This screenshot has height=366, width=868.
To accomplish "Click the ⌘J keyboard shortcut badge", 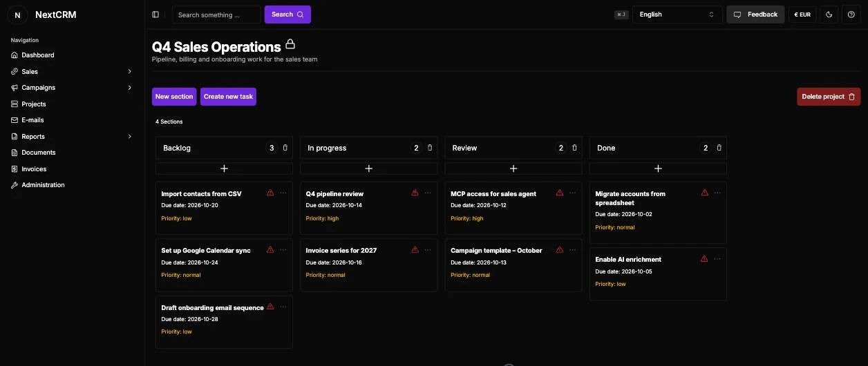I will [x=621, y=15].
